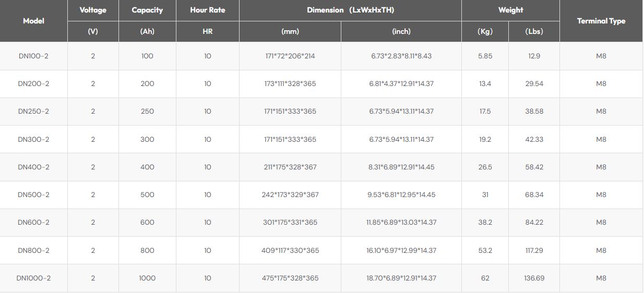Click the 409*117*330*365 dimension cell
Screen dimensions: 644x293
click(x=290, y=250)
